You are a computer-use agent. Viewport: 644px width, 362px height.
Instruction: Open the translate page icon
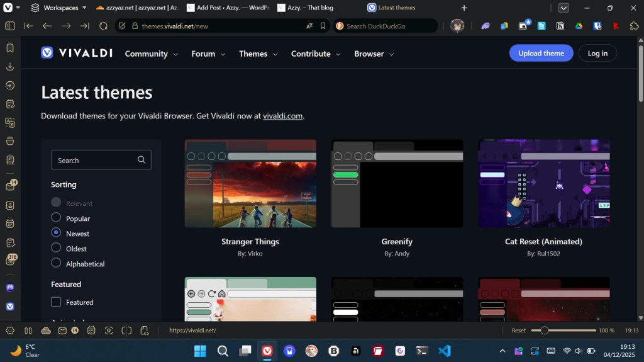pos(309,26)
